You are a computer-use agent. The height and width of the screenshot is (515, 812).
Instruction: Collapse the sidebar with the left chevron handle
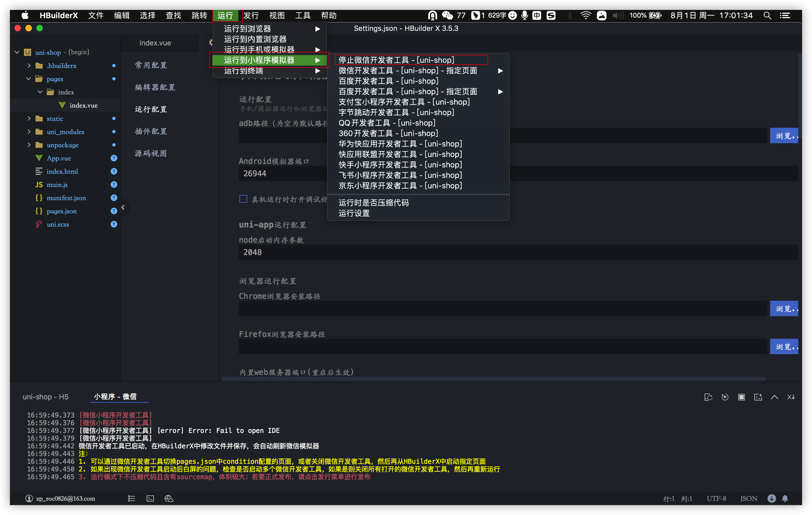pyautogui.click(x=123, y=207)
